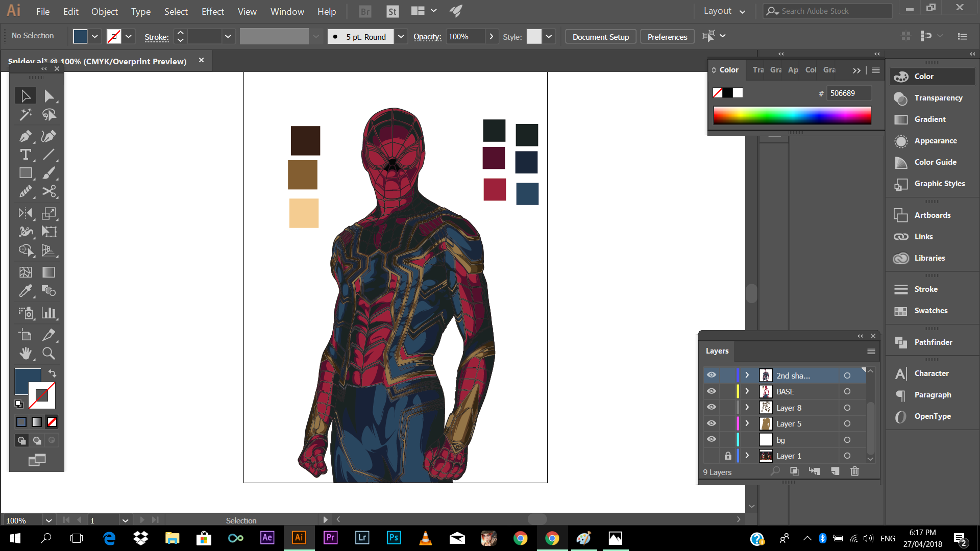The width and height of the screenshot is (980, 551).
Task: Select the Direct Selection tool
Action: 49,96
